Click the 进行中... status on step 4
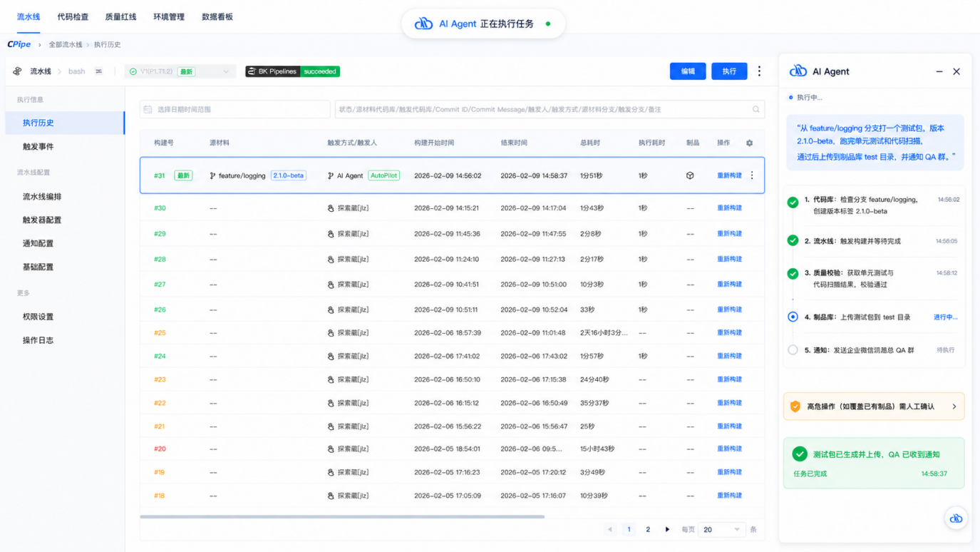This screenshot has height=552, width=980. click(946, 317)
